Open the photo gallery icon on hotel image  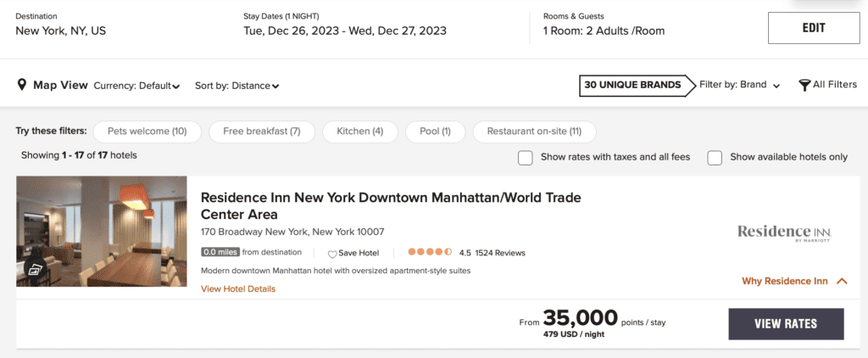pos(36,270)
